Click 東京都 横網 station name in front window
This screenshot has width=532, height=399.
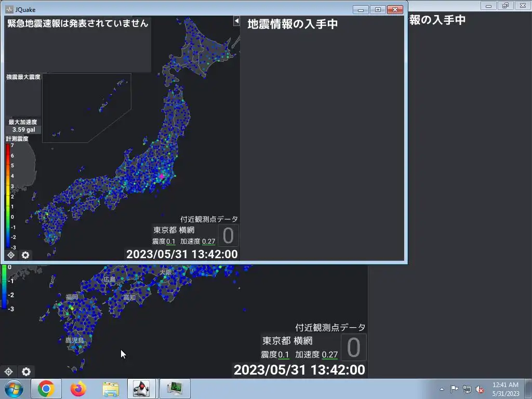pyautogui.click(x=174, y=230)
